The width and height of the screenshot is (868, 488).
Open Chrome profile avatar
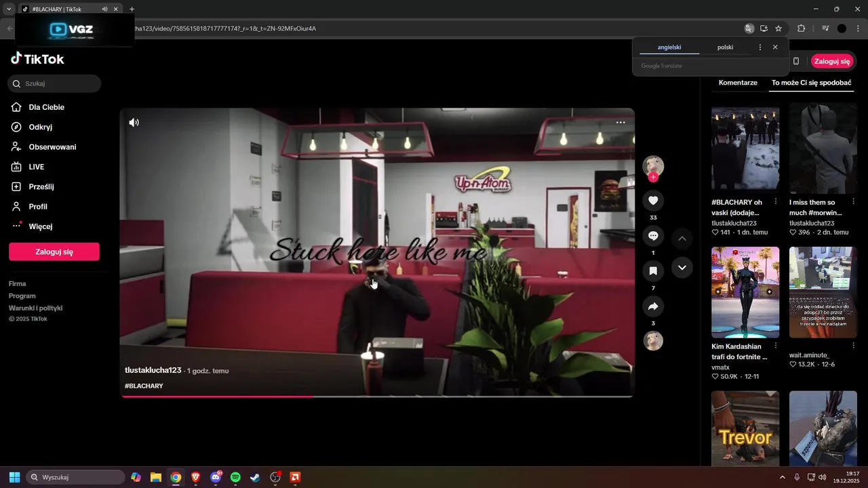pos(842,28)
